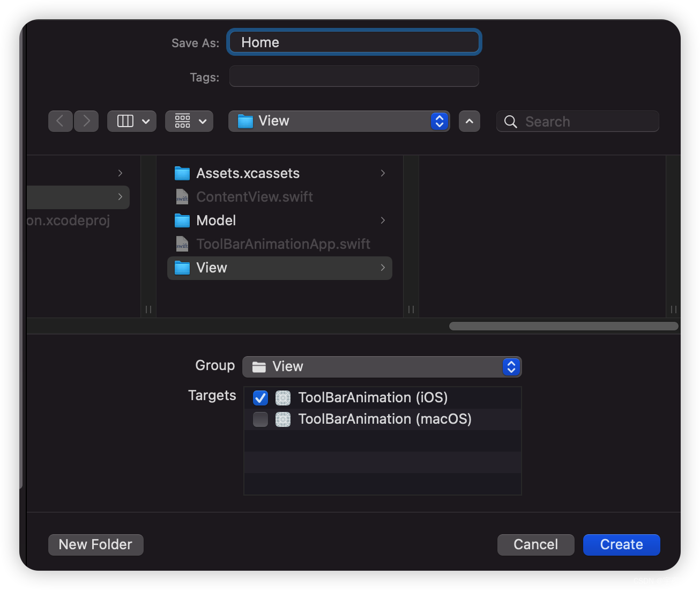This screenshot has height=590, width=700.
Task: Click the Group popup stepper arrows
Action: tap(511, 367)
